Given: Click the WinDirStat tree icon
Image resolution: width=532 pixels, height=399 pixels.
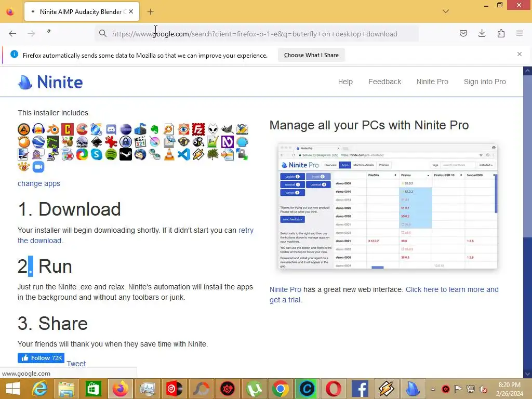Looking at the screenshot, I should click(212, 154).
